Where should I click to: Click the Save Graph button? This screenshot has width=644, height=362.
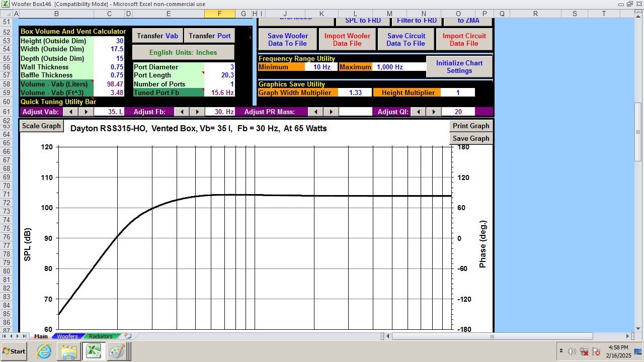click(471, 138)
